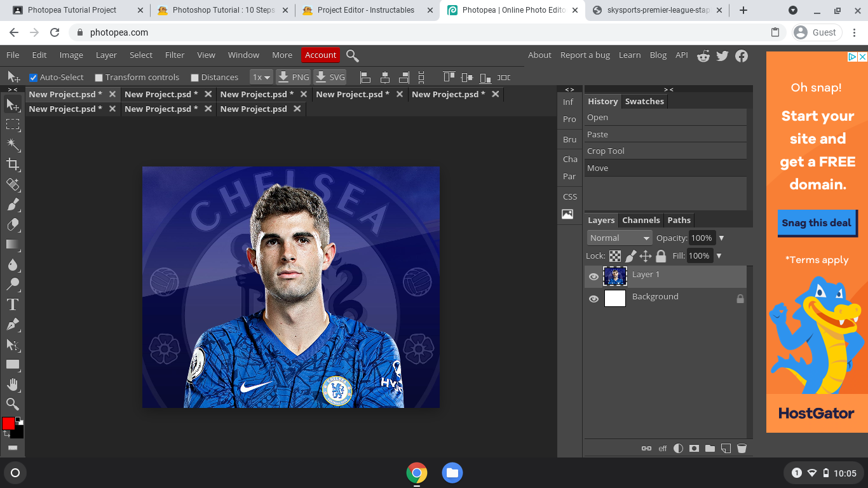
Task: Open layer effects with the eff button
Action: pyautogui.click(x=663, y=448)
